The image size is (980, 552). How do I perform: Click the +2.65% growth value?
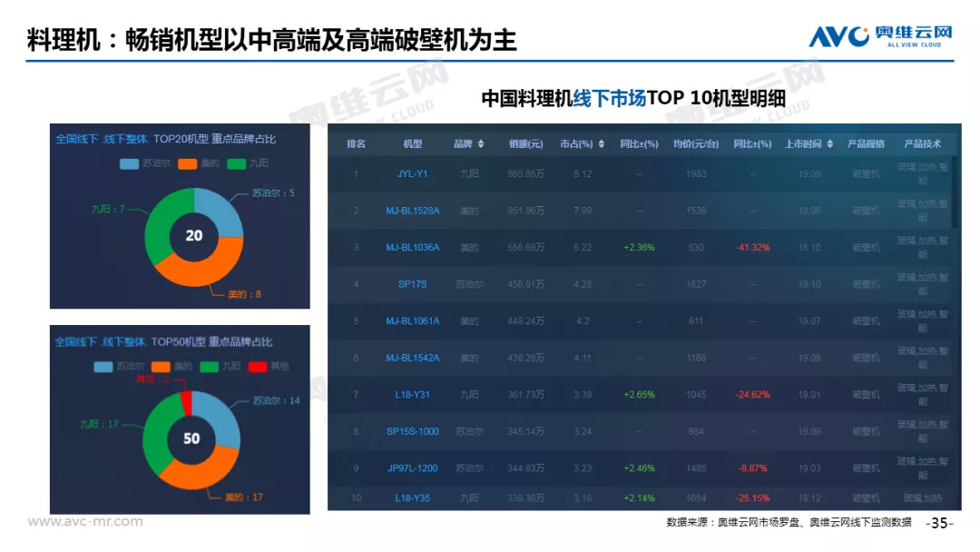(639, 395)
